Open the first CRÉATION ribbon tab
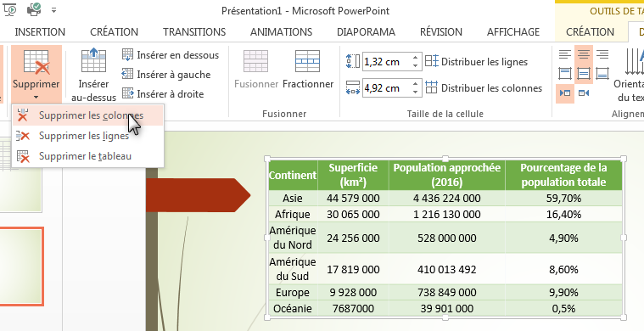 (115, 32)
